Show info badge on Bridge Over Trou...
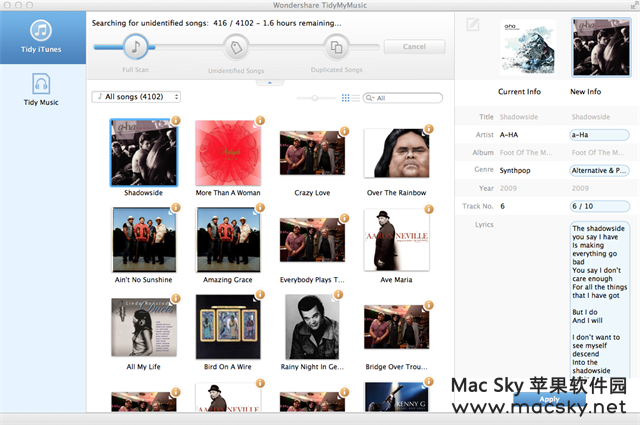The image size is (640, 425). pyautogui.click(x=429, y=305)
